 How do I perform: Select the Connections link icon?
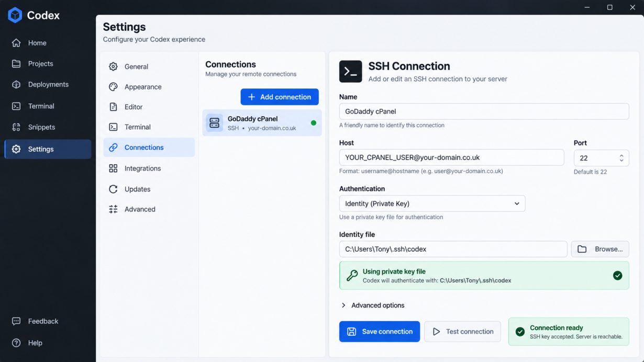pyautogui.click(x=113, y=148)
